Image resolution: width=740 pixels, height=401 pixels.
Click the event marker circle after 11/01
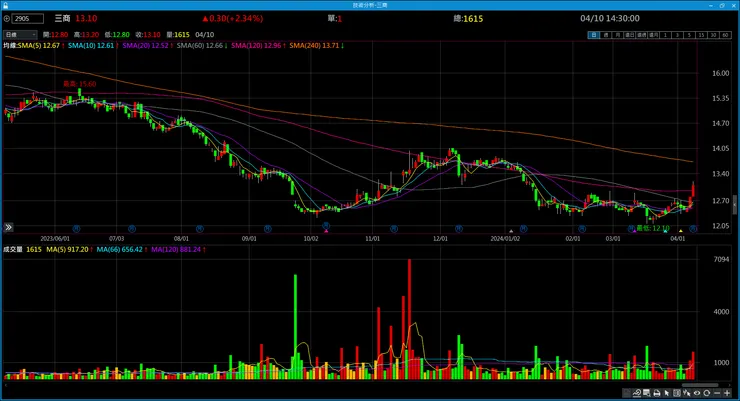click(394, 229)
